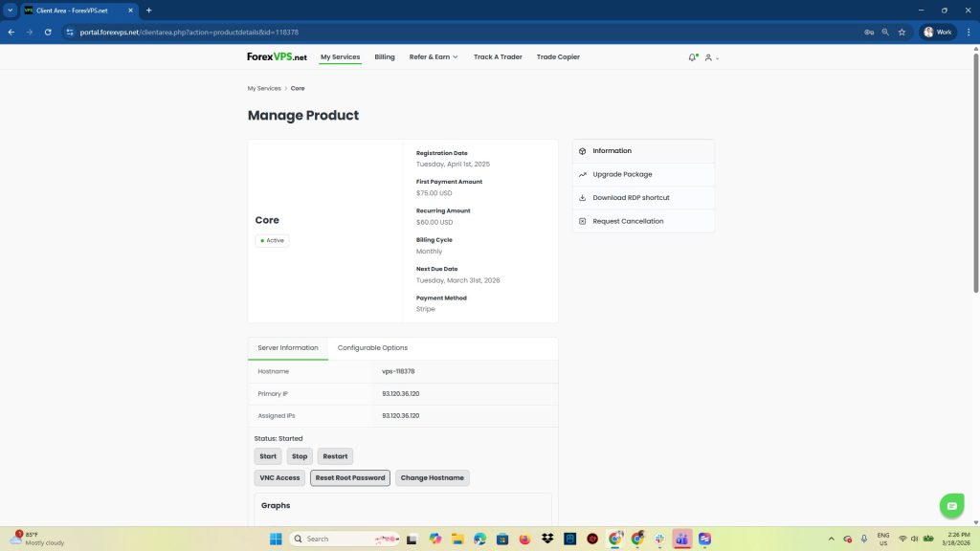
Task: Open the Billing menu item
Action: 385,57
